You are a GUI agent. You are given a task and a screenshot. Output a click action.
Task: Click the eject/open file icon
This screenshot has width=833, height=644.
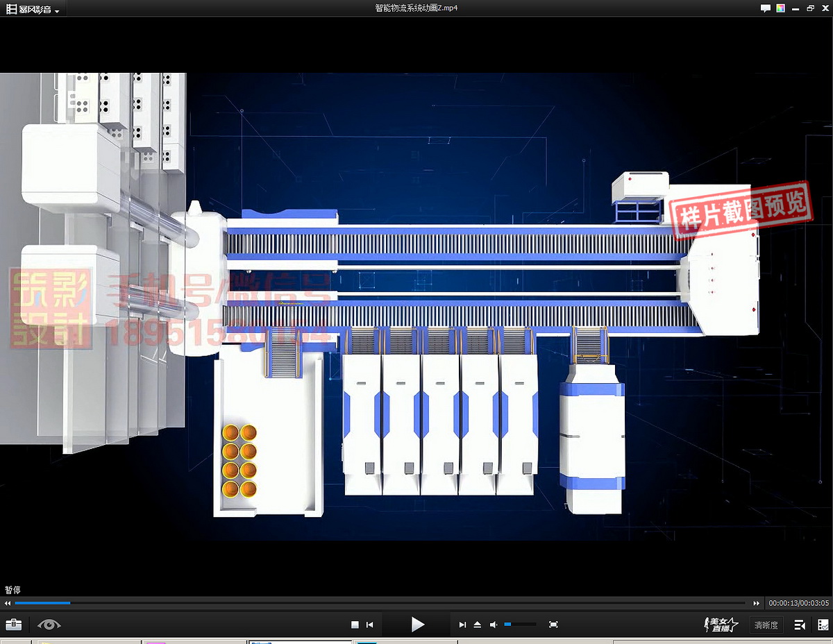pos(478,625)
